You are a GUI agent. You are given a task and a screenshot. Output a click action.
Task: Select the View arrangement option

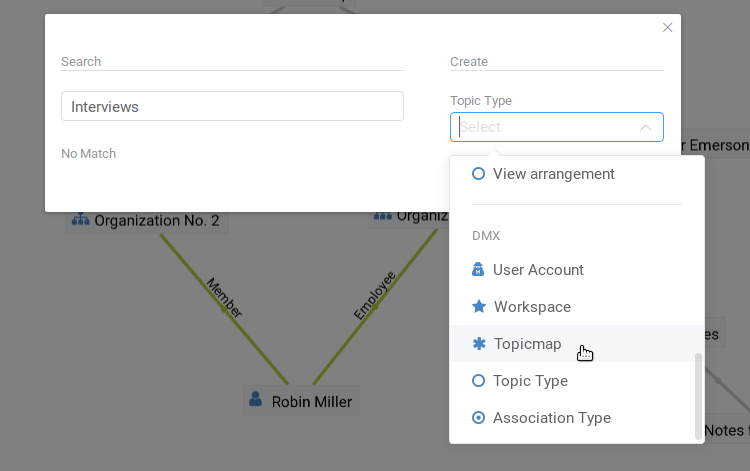click(x=553, y=174)
